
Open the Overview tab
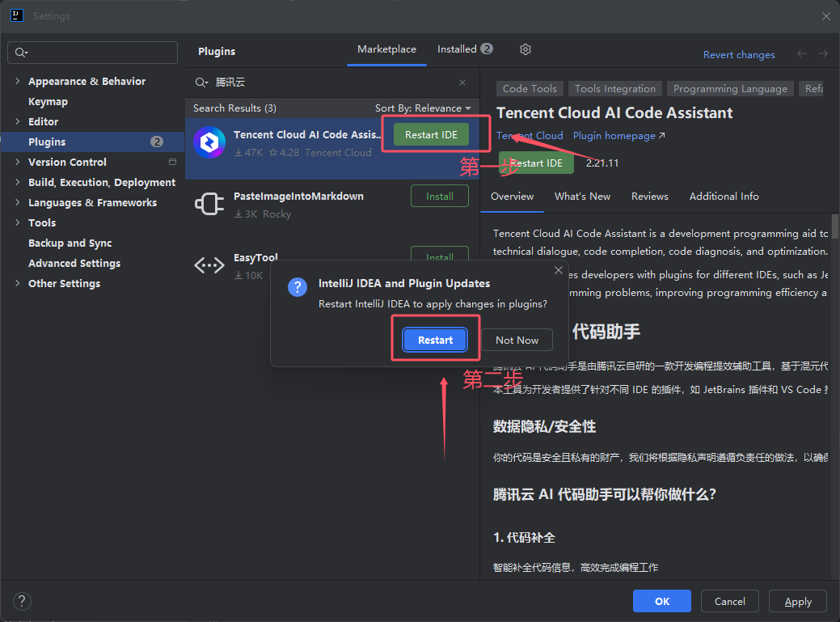tap(512, 197)
